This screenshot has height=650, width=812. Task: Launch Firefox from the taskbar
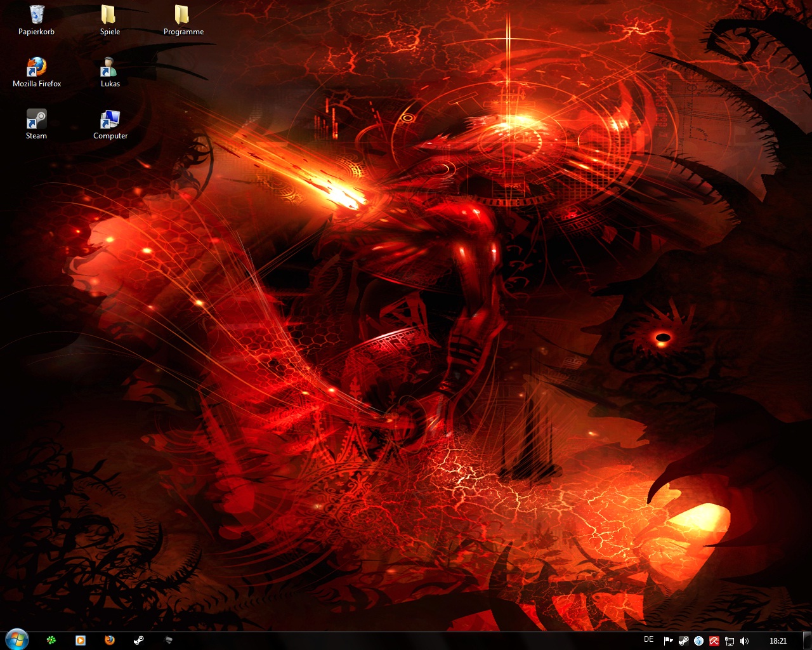tap(110, 640)
